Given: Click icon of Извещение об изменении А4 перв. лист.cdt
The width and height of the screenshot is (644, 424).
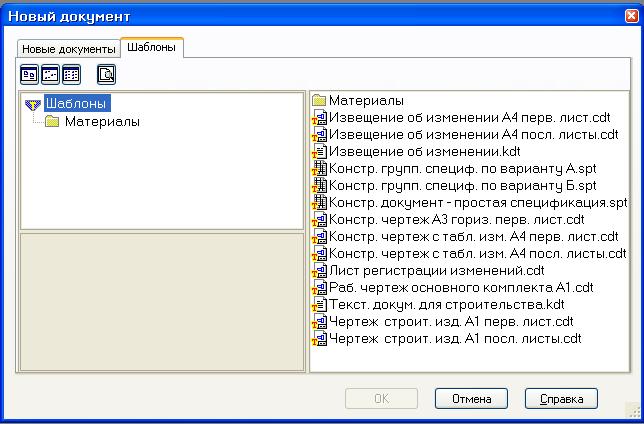Looking at the screenshot, I should pos(319,118).
